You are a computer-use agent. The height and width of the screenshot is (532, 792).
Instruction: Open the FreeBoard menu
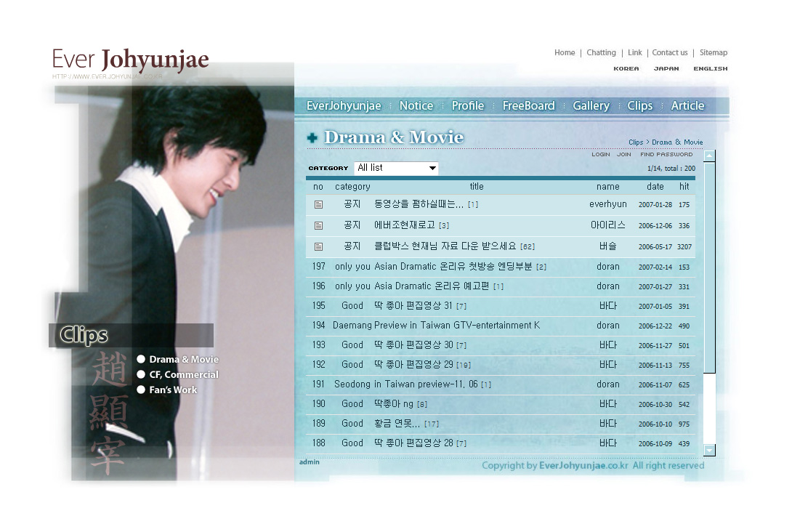coord(528,105)
